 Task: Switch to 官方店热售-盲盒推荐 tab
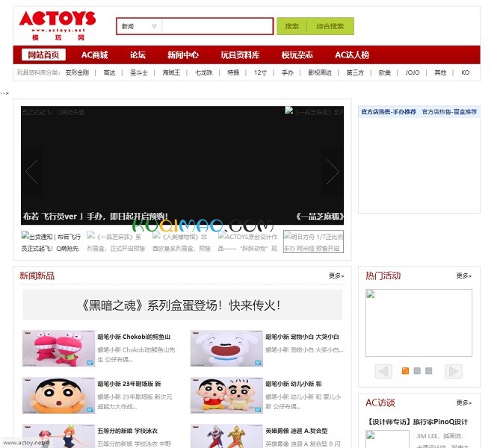click(x=449, y=112)
